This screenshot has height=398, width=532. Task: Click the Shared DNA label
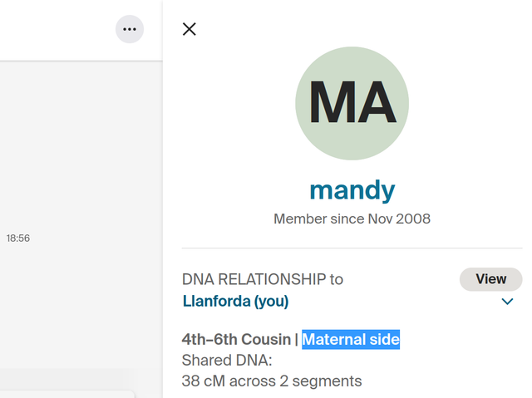click(227, 361)
